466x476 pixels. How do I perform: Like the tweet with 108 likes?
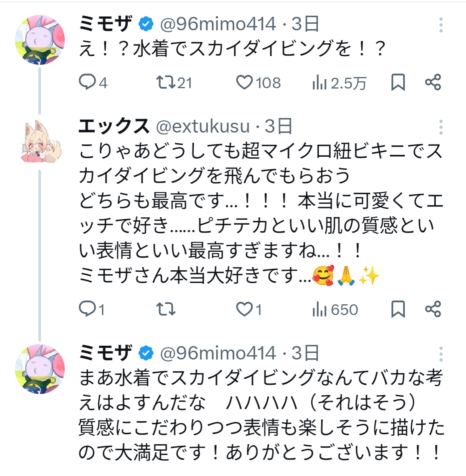click(258, 82)
